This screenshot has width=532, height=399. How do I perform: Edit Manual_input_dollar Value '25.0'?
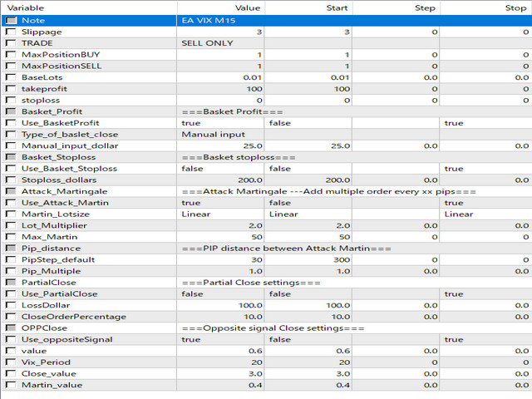click(x=220, y=145)
